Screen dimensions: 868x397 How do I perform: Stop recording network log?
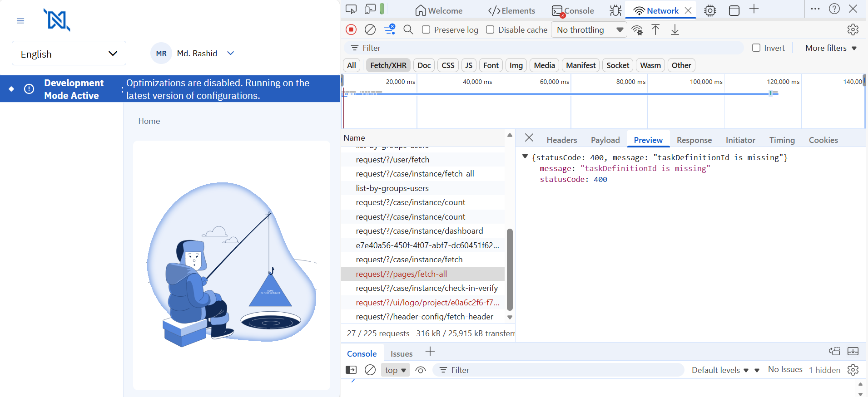[x=351, y=29]
